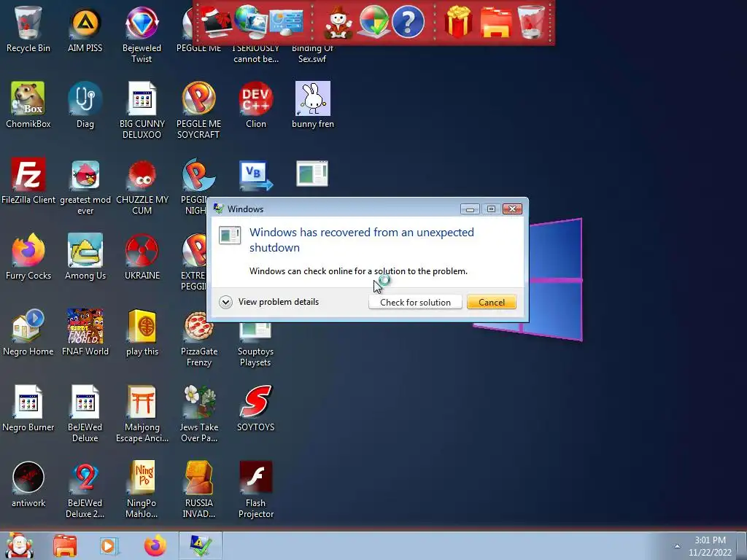Minimize the Windows recovery dialog

click(x=470, y=209)
